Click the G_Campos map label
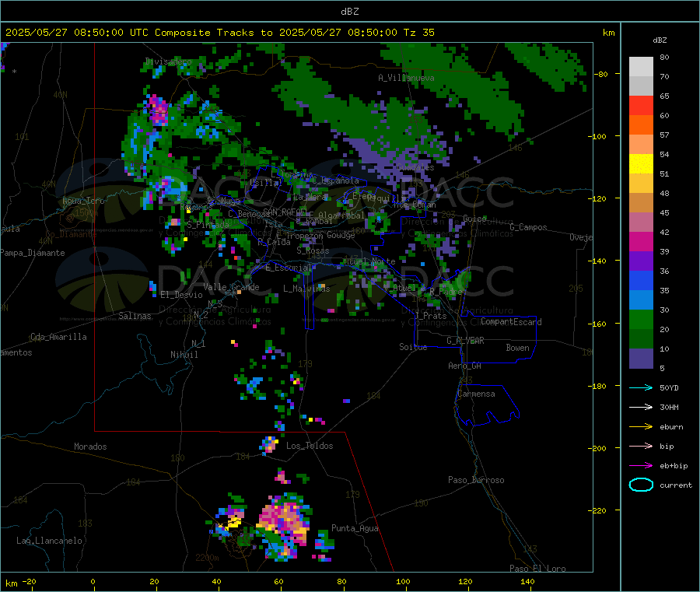 pyautogui.click(x=528, y=227)
